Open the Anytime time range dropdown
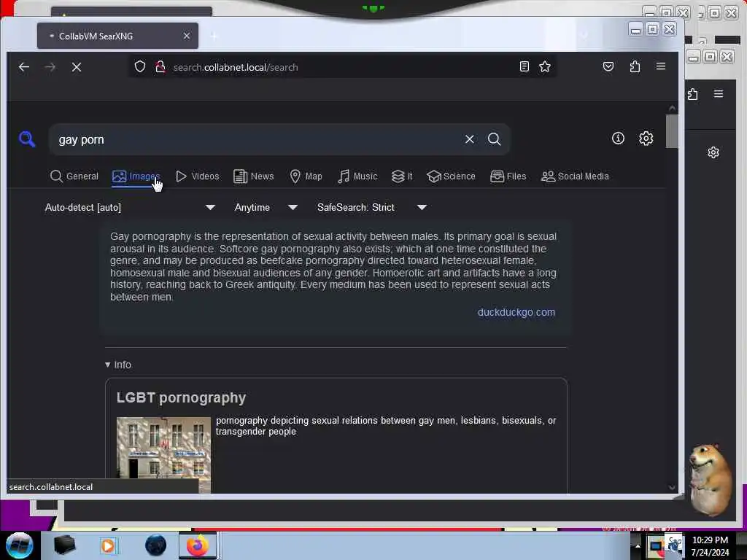This screenshot has height=560, width=747. 266,208
